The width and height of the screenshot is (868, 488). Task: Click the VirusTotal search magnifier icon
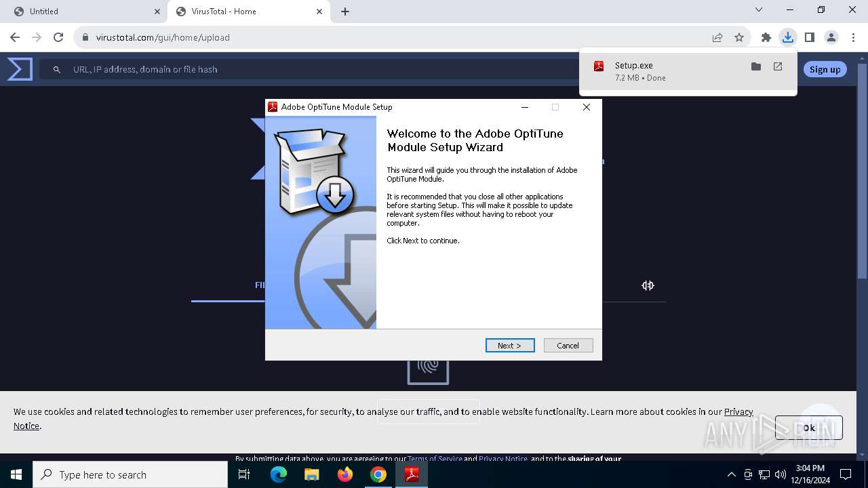coord(57,69)
